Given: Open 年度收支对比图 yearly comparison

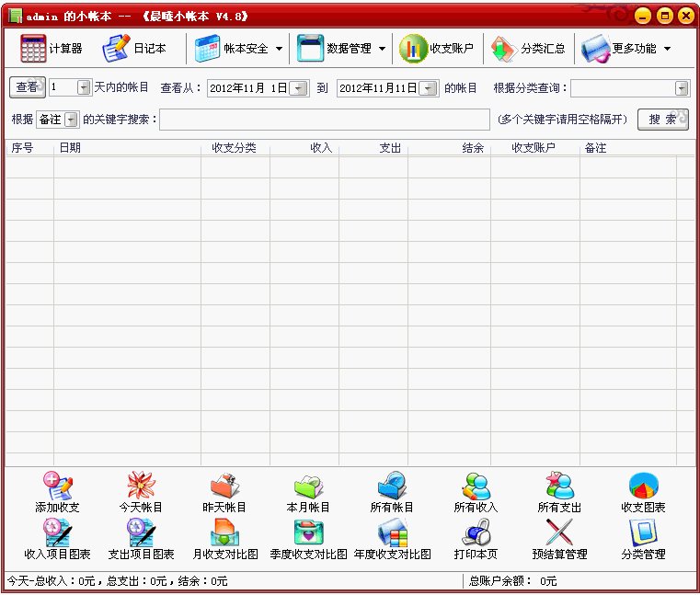Looking at the screenshot, I should point(392,539).
